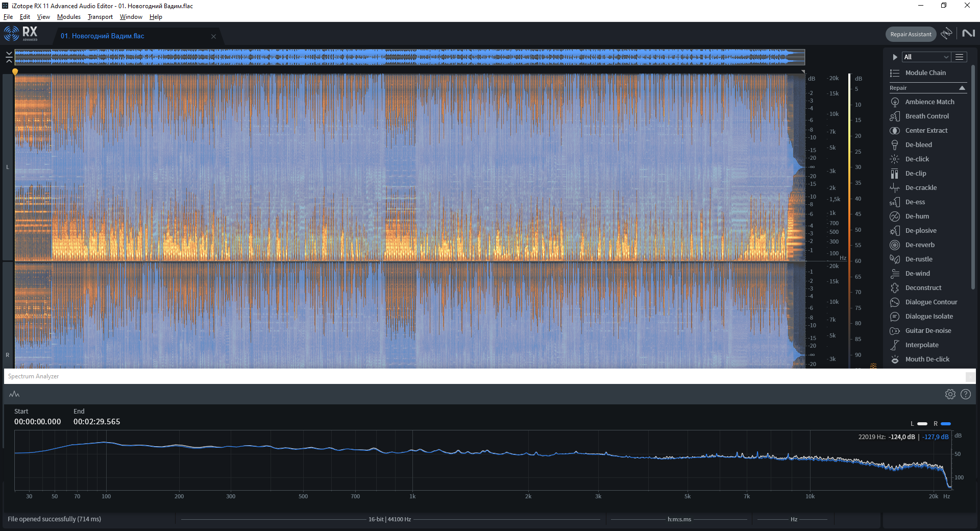Switch module list view mode
The height and width of the screenshot is (531, 980).
(x=960, y=57)
